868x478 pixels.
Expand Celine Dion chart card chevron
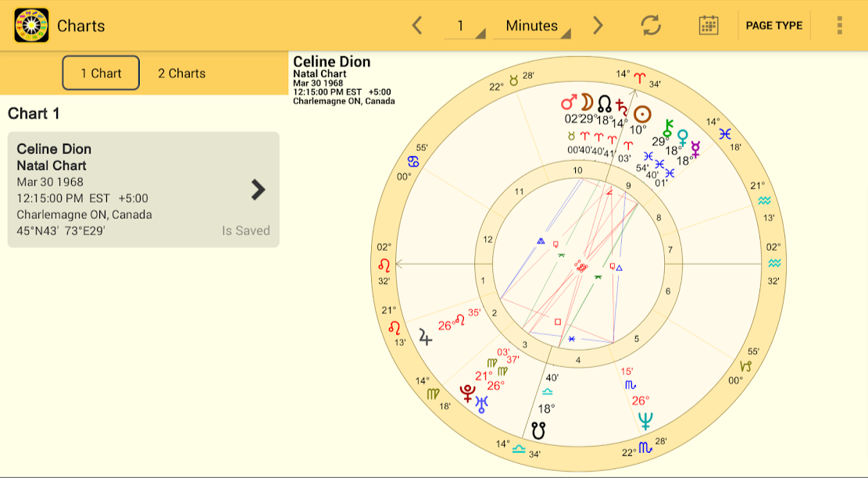pos(258,190)
